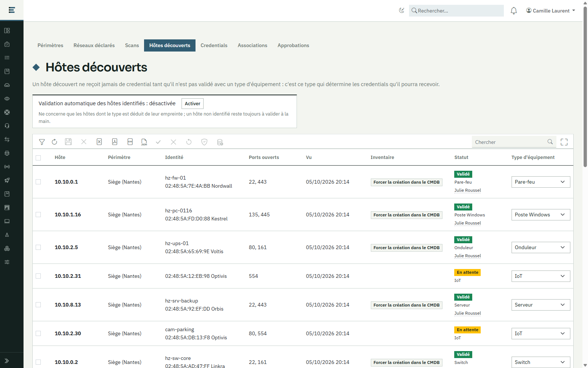
Task: Check the row for host 10.10.2.5
Action: [38, 247]
